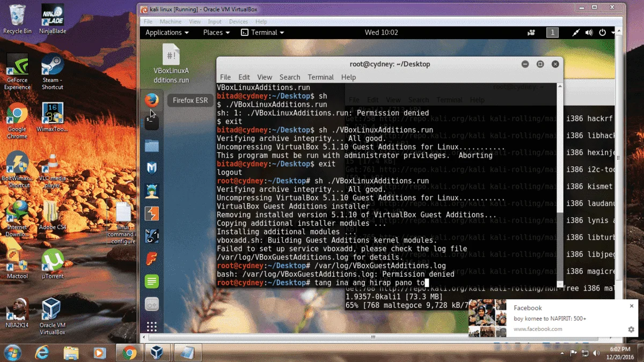
Task: Open Help menu in the terminal window
Action: 349,77
